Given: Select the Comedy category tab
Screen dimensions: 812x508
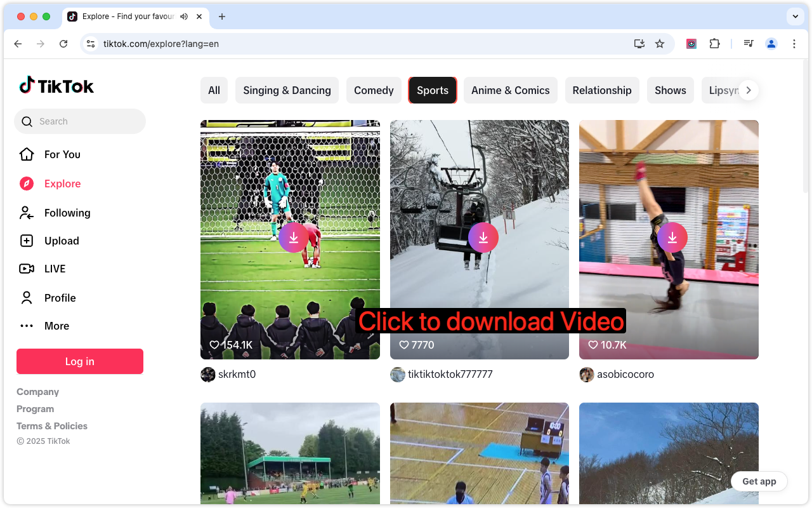Looking at the screenshot, I should pyautogui.click(x=374, y=90).
